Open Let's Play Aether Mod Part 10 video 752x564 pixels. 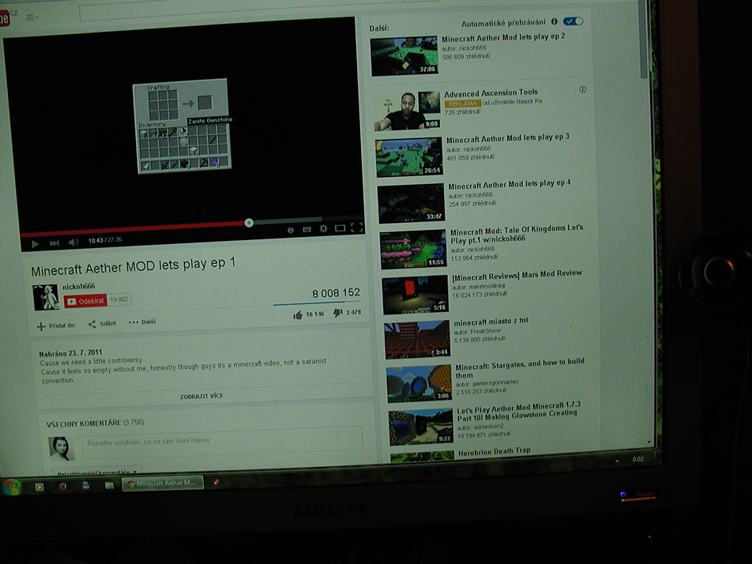click(518, 411)
